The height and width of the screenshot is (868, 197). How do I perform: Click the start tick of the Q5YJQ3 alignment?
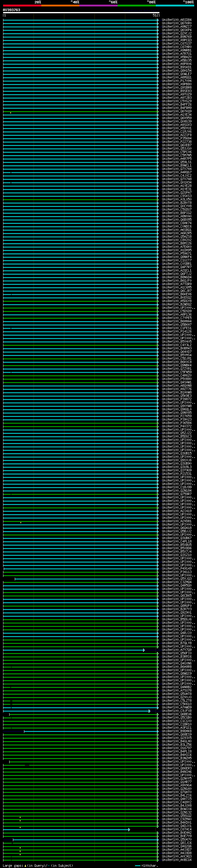[15, 579]
